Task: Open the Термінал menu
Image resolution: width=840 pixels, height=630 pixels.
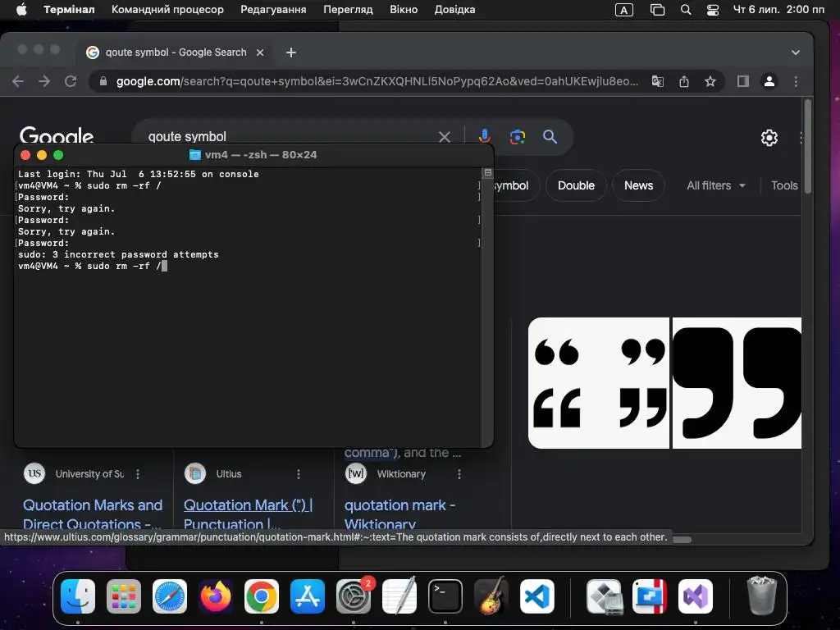Action: tap(69, 10)
